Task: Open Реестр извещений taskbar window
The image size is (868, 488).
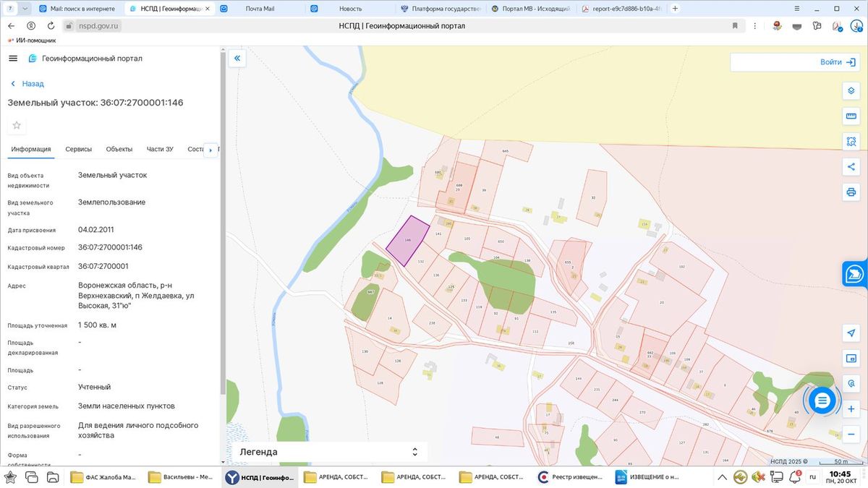Action: coord(571,477)
